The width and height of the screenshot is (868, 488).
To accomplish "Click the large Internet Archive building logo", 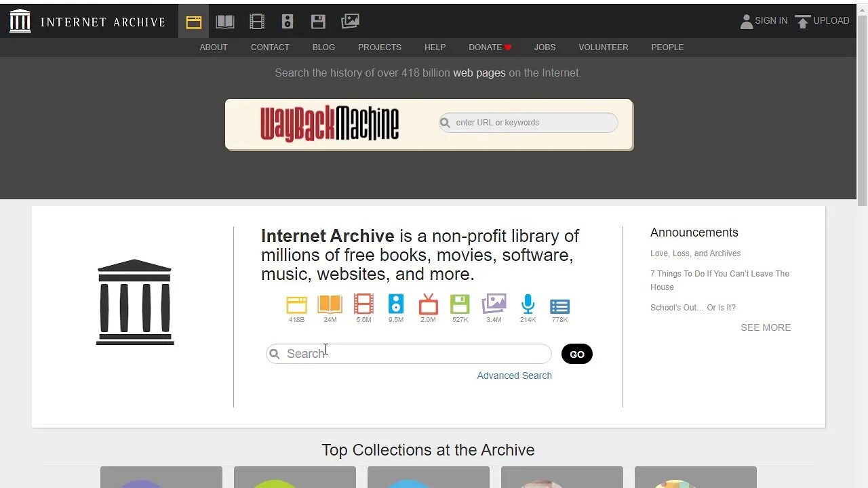I will [x=135, y=302].
